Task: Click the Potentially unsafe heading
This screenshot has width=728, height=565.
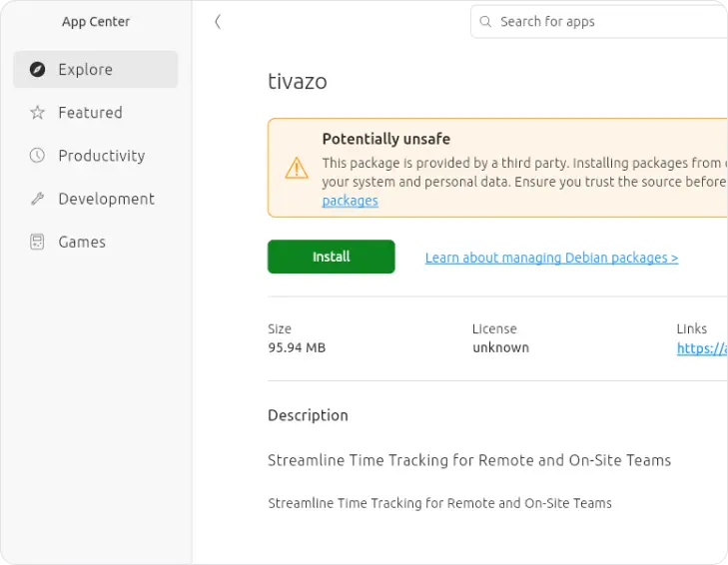Action: (x=386, y=139)
